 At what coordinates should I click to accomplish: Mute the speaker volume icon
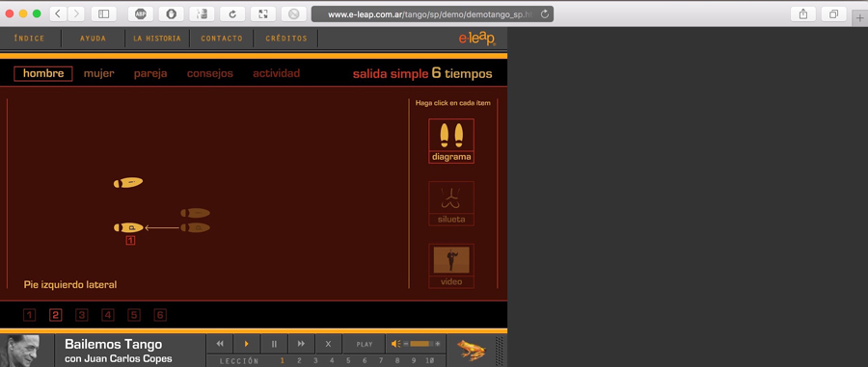(395, 344)
